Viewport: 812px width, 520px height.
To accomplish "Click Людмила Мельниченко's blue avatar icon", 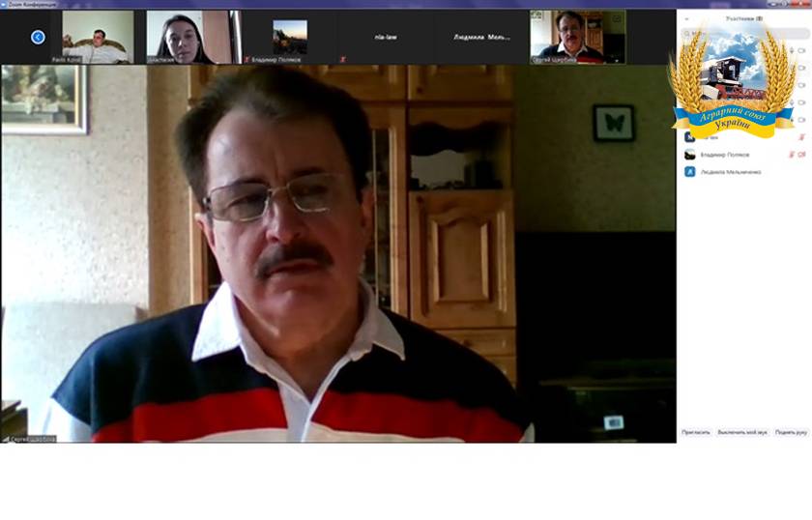I will point(690,171).
